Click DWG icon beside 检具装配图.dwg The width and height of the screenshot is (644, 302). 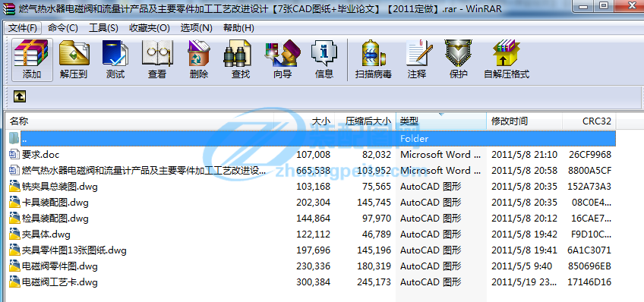tap(14, 219)
